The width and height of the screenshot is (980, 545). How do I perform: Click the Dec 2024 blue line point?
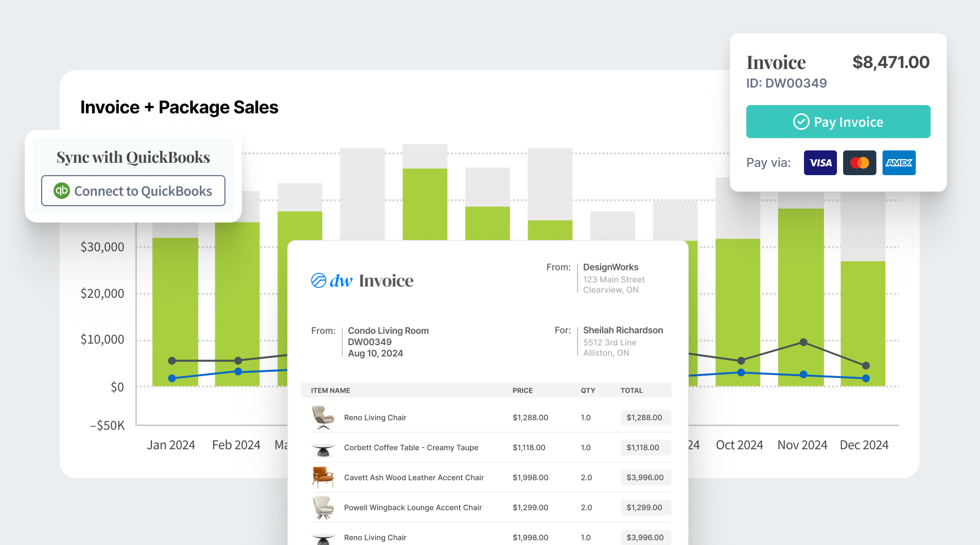866,378
